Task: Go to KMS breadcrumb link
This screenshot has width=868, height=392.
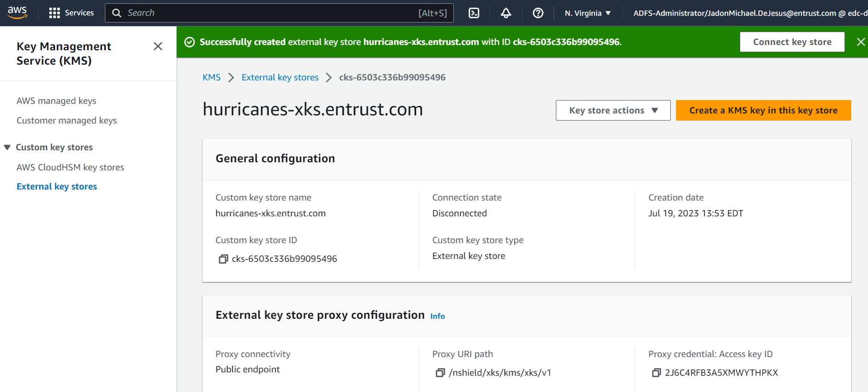Action: [212, 78]
